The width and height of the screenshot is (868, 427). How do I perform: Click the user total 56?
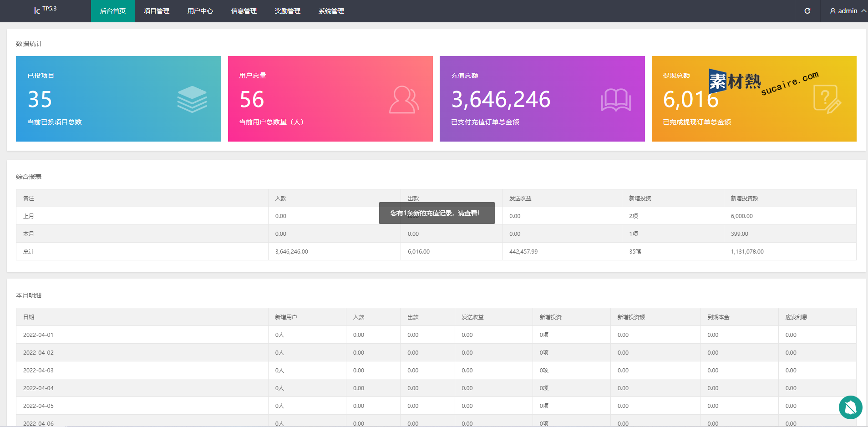coord(252,99)
